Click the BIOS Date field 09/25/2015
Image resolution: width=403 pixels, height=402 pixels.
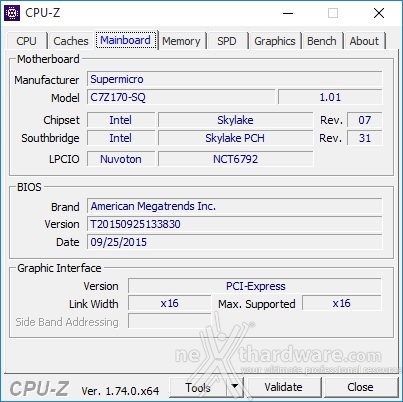pyautogui.click(x=235, y=242)
